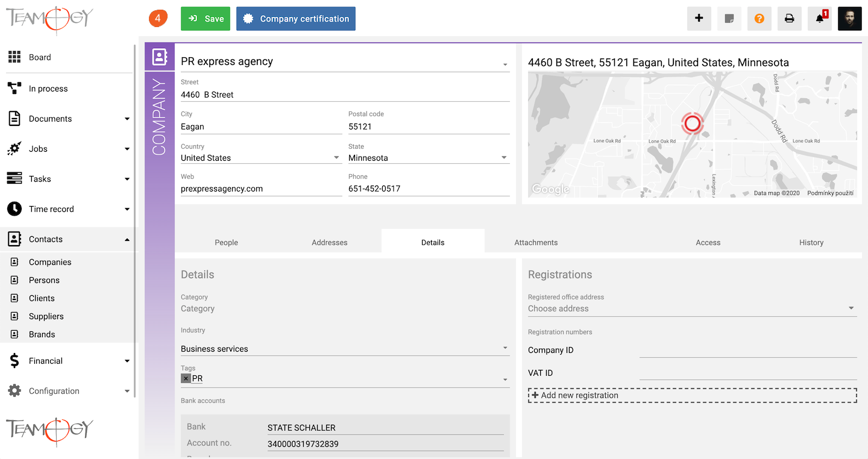Switch to the Addresses tab
Image resolution: width=868 pixels, height=459 pixels.
pos(330,242)
